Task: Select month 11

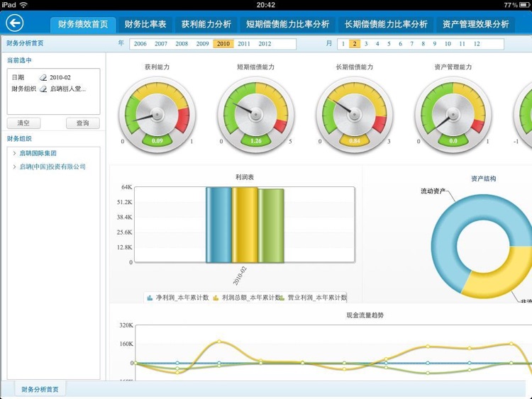Action: [x=462, y=44]
